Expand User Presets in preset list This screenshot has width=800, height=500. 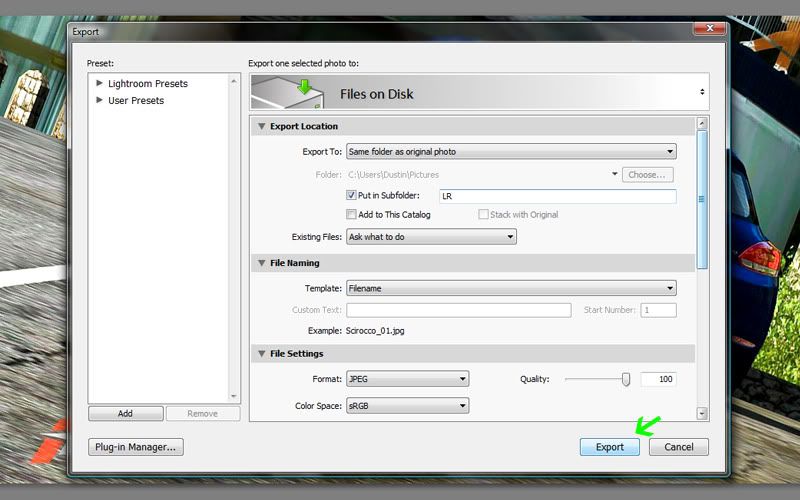pos(99,100)
